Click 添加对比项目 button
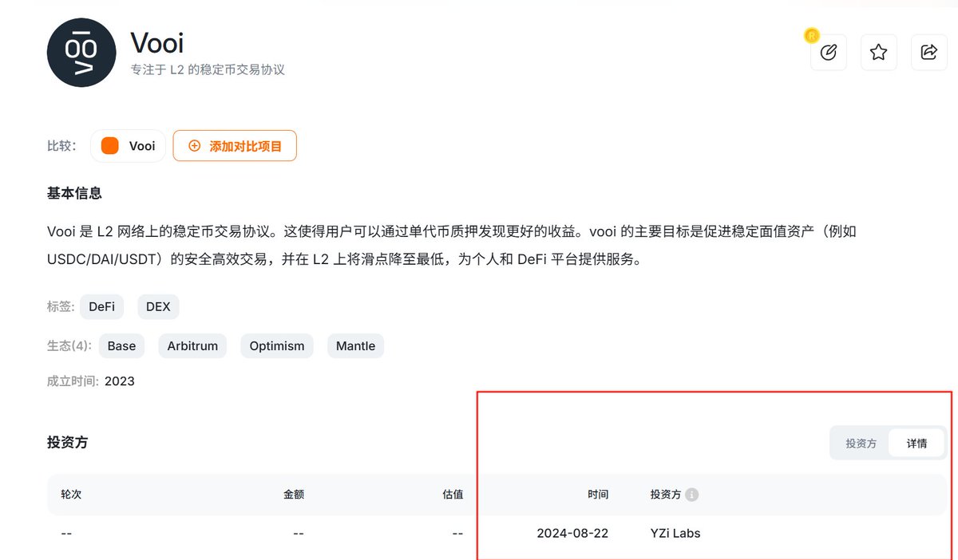 pyautogui.click(x=235, y=146)
